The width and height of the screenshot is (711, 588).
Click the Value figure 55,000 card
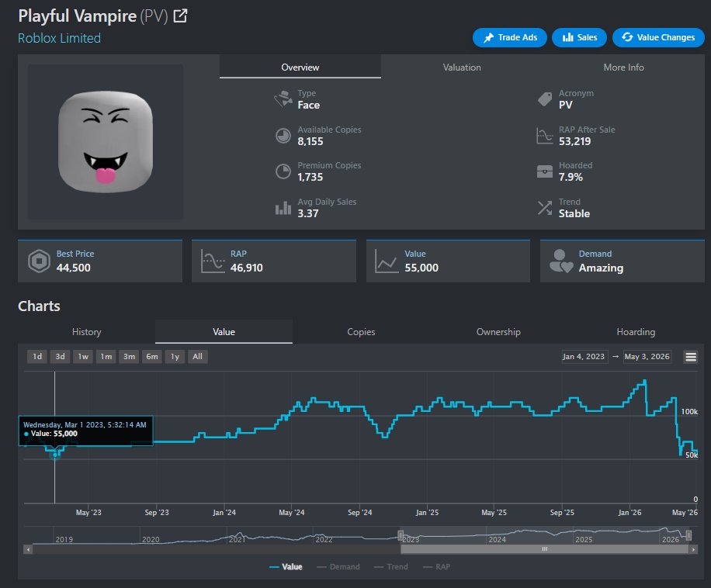point(421,268)
